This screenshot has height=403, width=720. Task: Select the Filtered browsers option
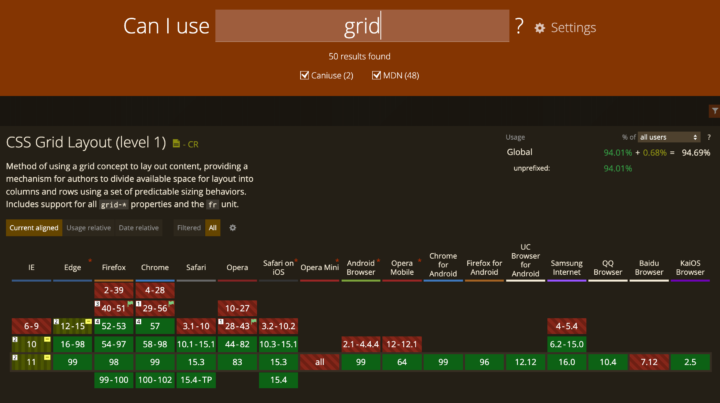click(x=189, y=228)
